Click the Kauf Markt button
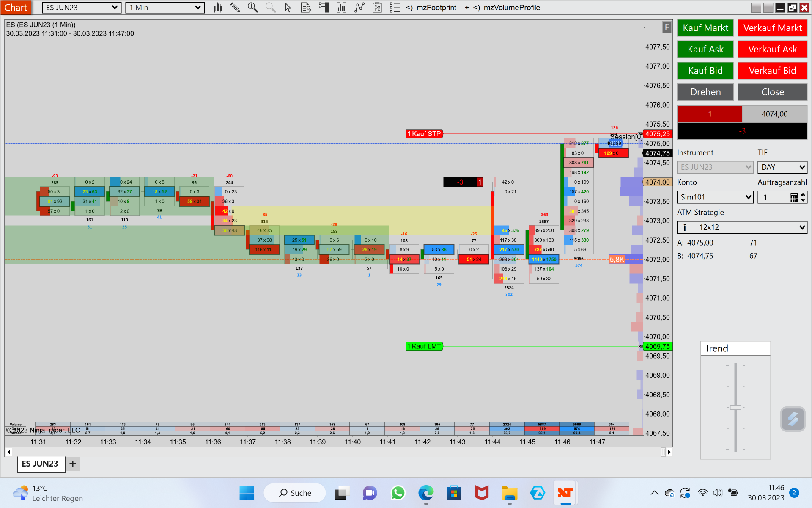812x508 pixels. (x=705, y=28)
